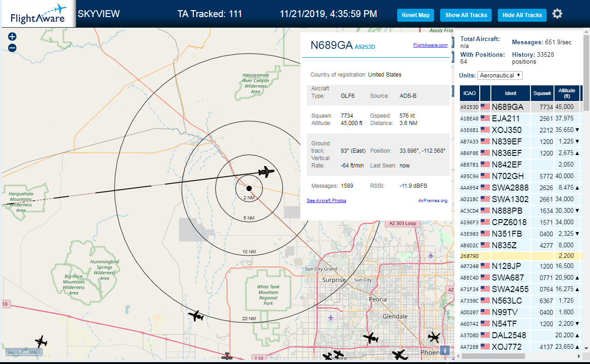Click White Tank Mountain Regional Park label
Screen dimensions: 590x364
[x=268, y=295]
